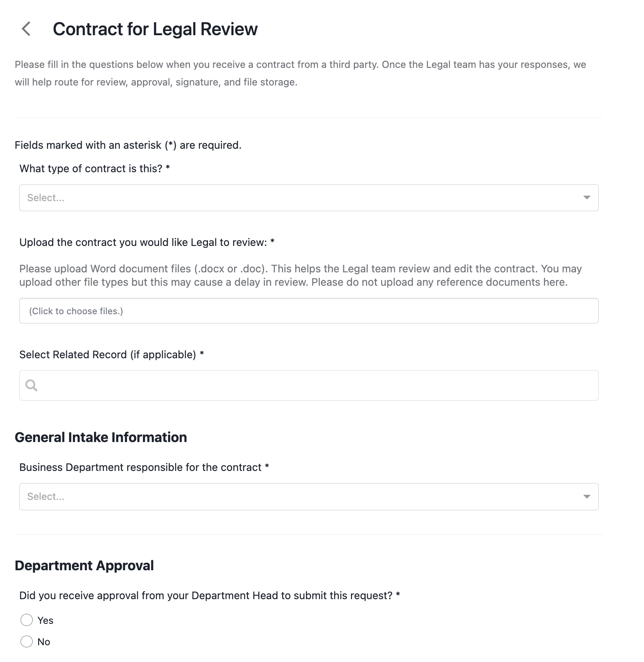Viewport: 644px width, 662px height.
Task: Click the "Contract for Legal Review" page title
Action: [x=155, y=29]
